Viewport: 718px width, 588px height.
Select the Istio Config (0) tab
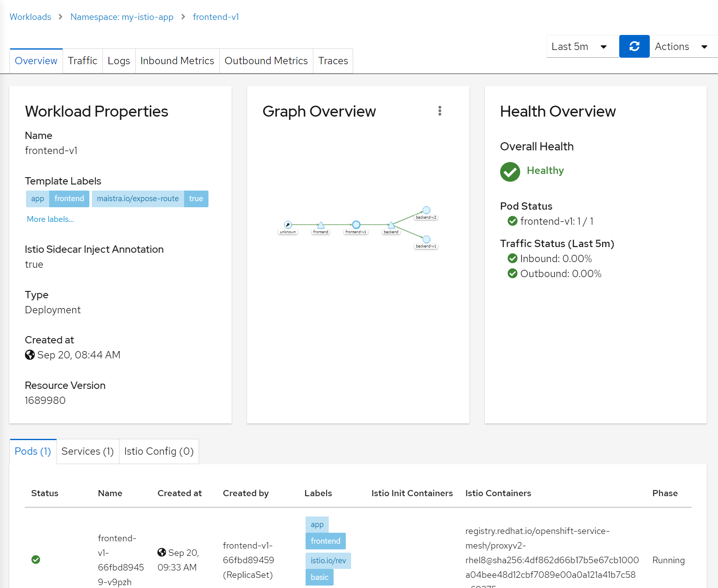click(159, 451)
